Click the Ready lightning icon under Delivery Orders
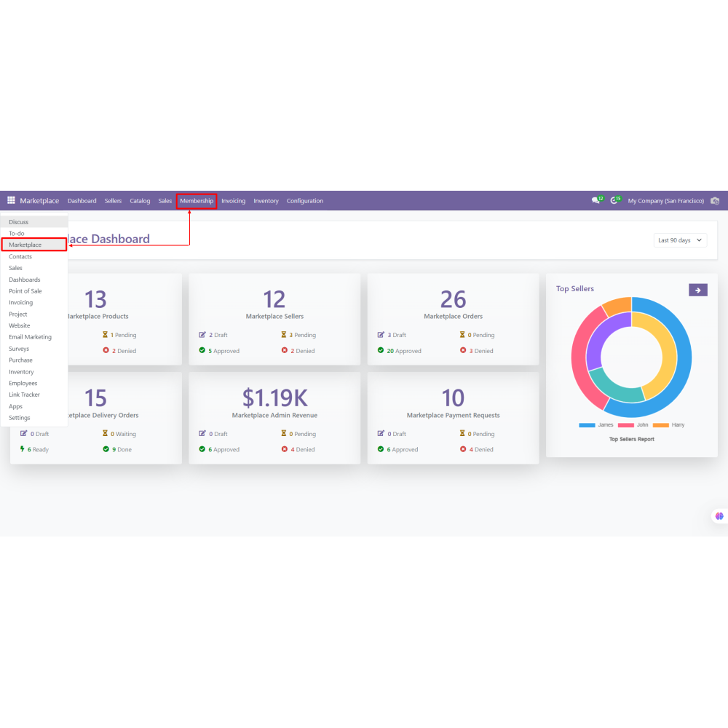Viewport: 728px width, 728px height. [x=23, y=449]
